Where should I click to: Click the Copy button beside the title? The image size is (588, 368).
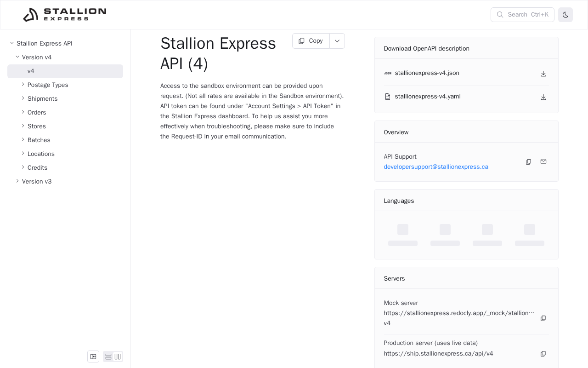[x=311, y=41]
